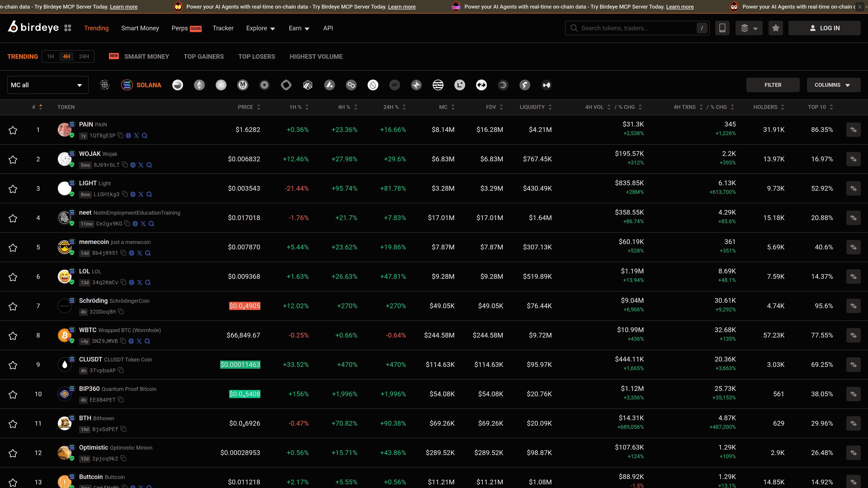Open the birdeye apps grid icon
Viewport: 868px width, 488px height.
[x=68, y=28]
